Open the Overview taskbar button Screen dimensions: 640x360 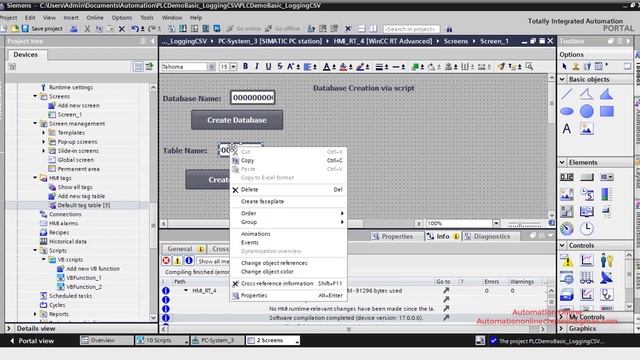(107, 340)
